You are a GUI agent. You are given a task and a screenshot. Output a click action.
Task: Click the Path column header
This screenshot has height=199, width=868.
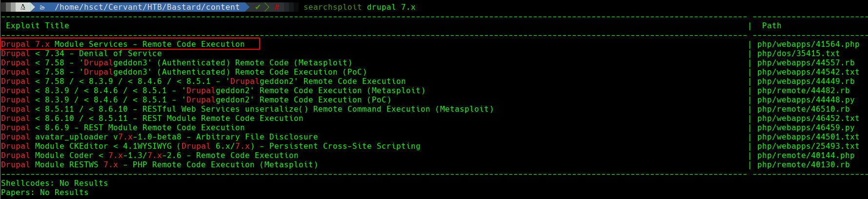tap(771, 25)
